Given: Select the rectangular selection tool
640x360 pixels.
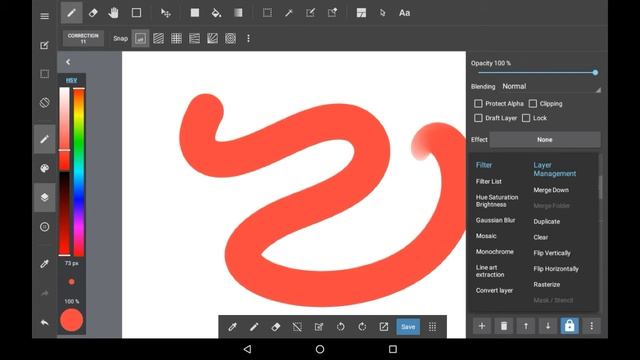Looking at the screenshot, I should tap(267, 13).
